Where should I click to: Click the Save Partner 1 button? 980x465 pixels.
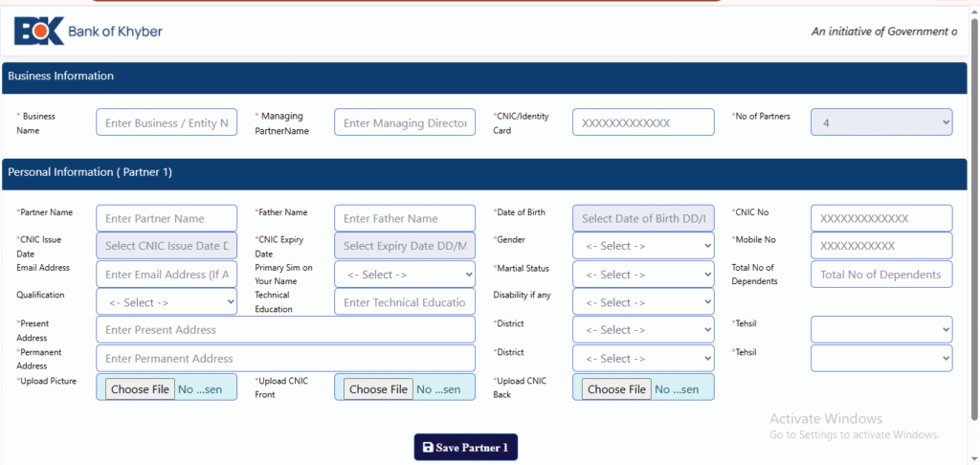pyautogui.click(x=466, y=448)
